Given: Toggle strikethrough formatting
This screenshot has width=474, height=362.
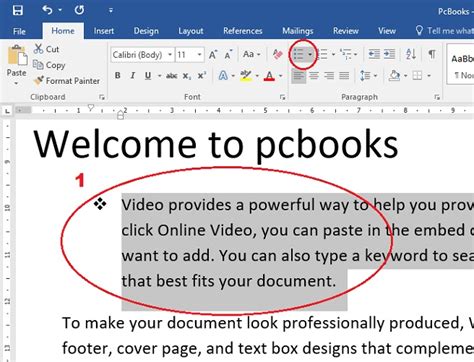Looking at the screenshot, I should (x=171, y=76).
